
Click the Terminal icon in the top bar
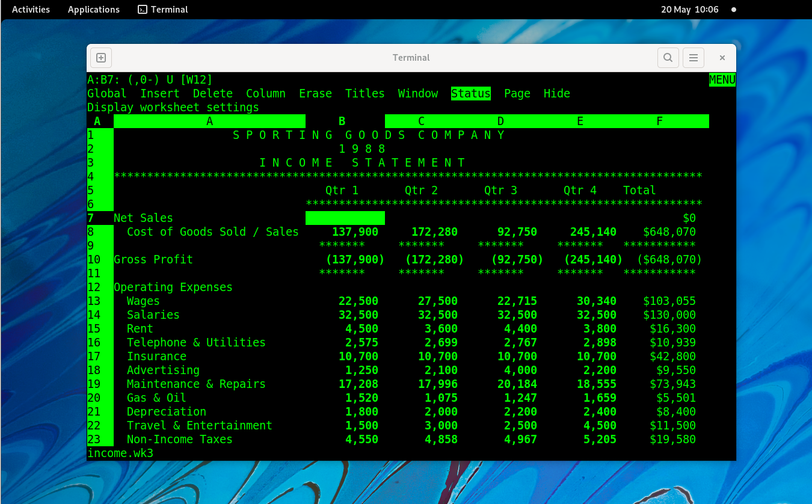tap(162, 9)
